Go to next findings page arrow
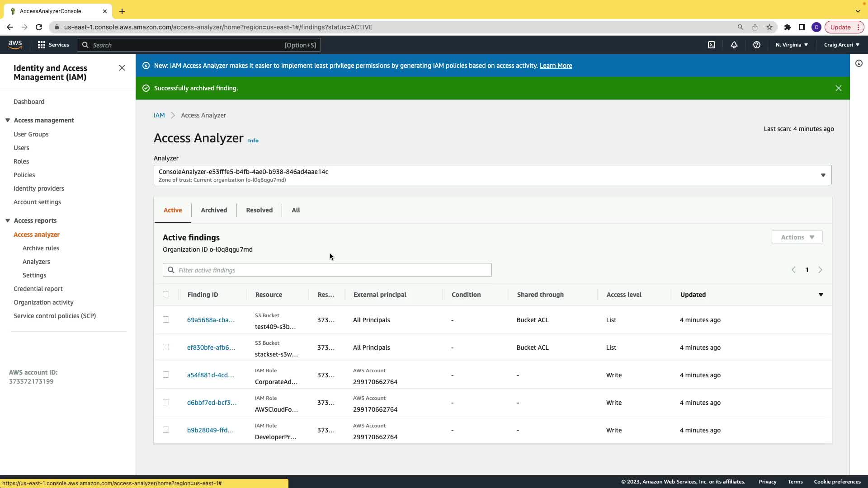The width and height of the screenshot is (868, 488). point(820,270)
